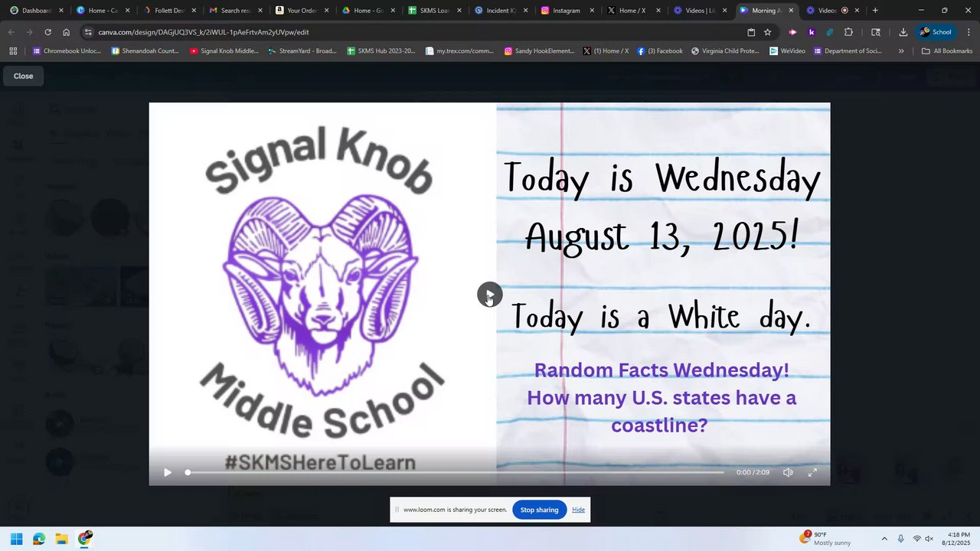This screenshot has width=980, height=551.
Task: Close the video preview with Close button
Action: point(23,76)
